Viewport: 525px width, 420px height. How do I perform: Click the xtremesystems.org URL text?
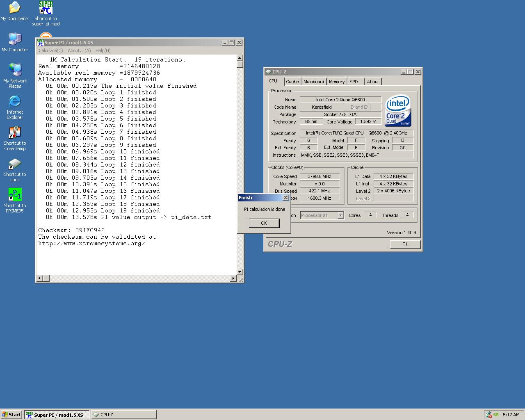point(92,244)
